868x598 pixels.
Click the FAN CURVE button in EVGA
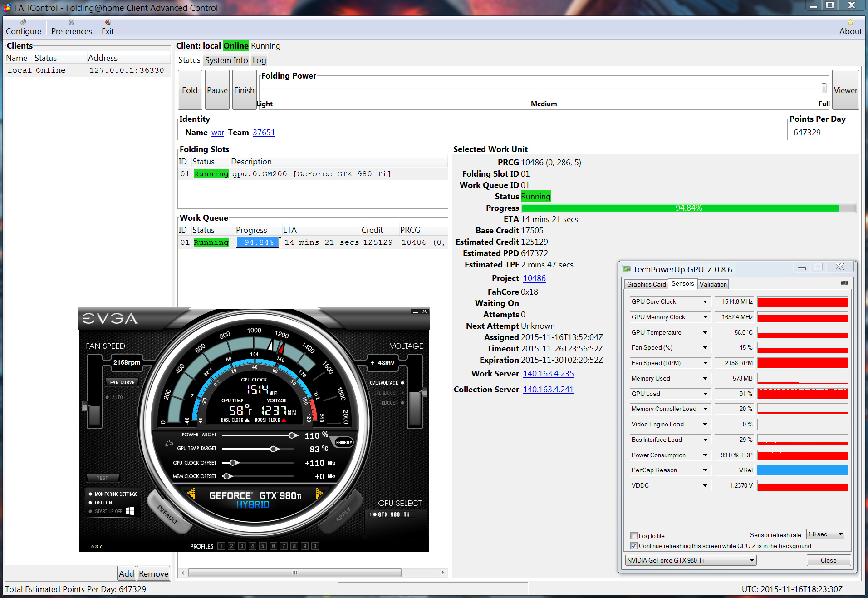(122, 382)
